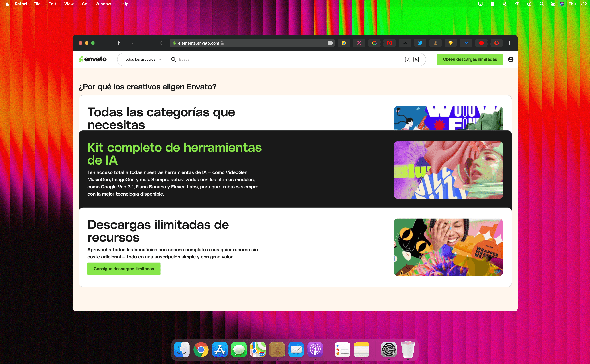The image size is (590, 364).
Task: Click the search-by-audio icon in search bar
Action: pos(407,59)
